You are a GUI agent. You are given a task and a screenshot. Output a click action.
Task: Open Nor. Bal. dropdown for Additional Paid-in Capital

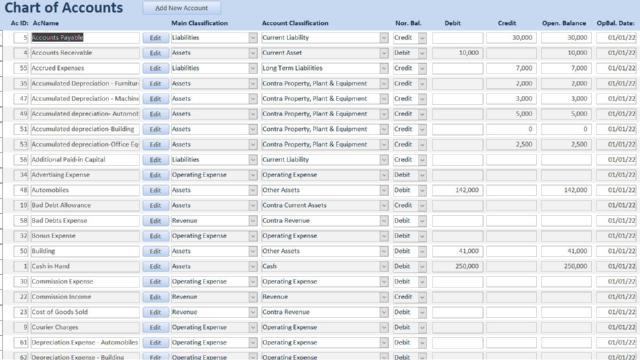(x=422, y=160)
